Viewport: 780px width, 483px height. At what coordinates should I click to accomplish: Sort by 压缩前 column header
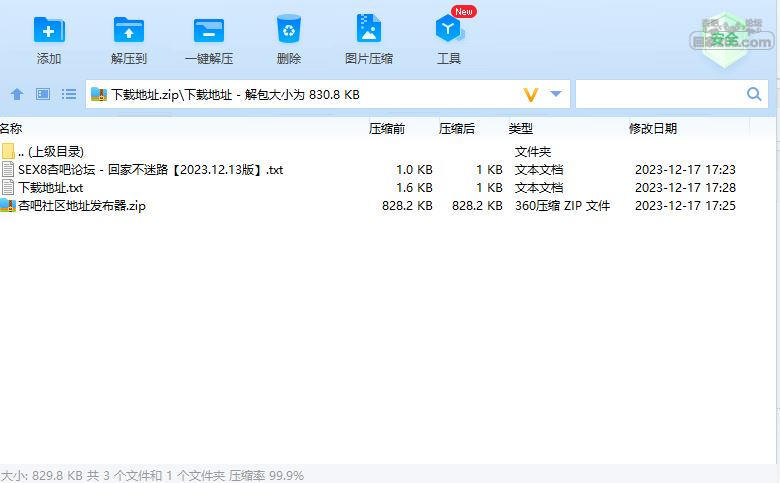pos(387,129)
